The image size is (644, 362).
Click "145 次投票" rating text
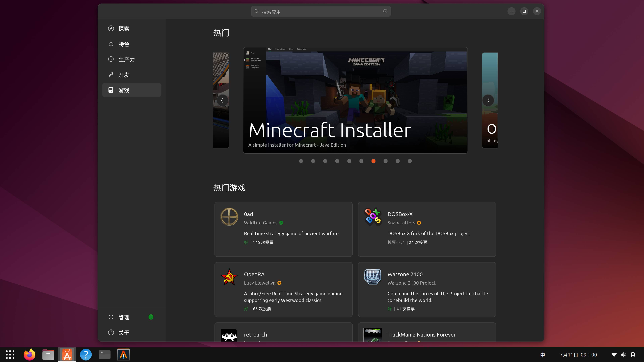pos(263,242)
